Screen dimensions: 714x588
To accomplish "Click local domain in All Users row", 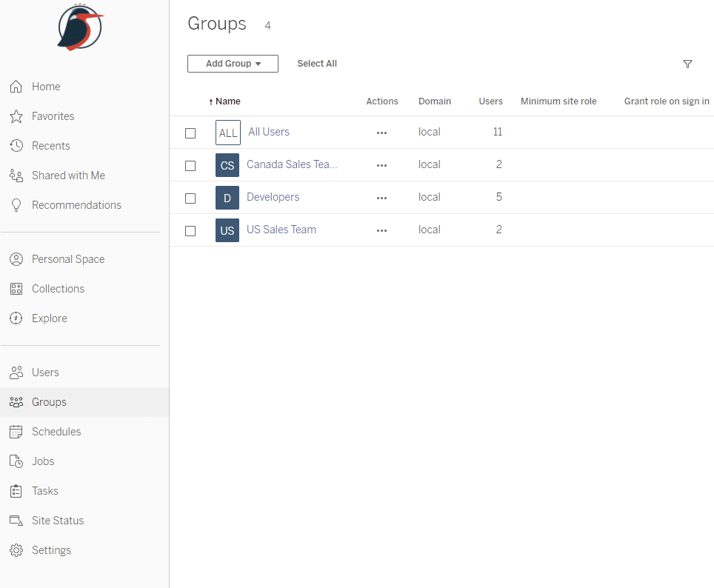I will 430,132.
